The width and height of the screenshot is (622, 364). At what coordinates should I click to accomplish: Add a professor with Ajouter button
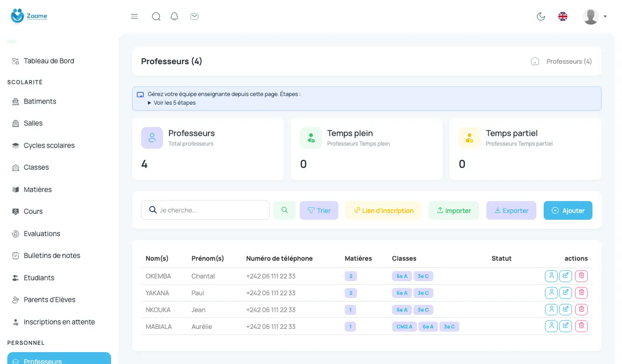pyautogui.click(x=568, y=210)
